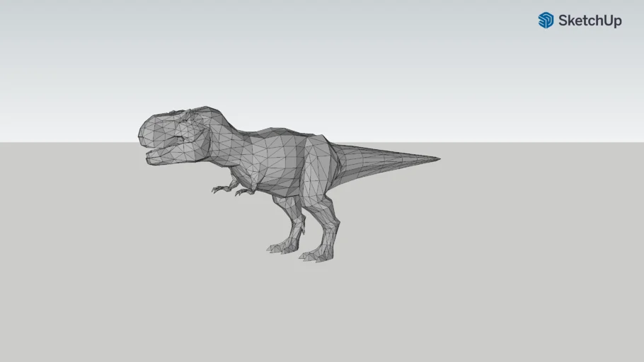Select the dinosaur's open lower jaw
The image size is (644, 362).
click(x=161, y=160)
